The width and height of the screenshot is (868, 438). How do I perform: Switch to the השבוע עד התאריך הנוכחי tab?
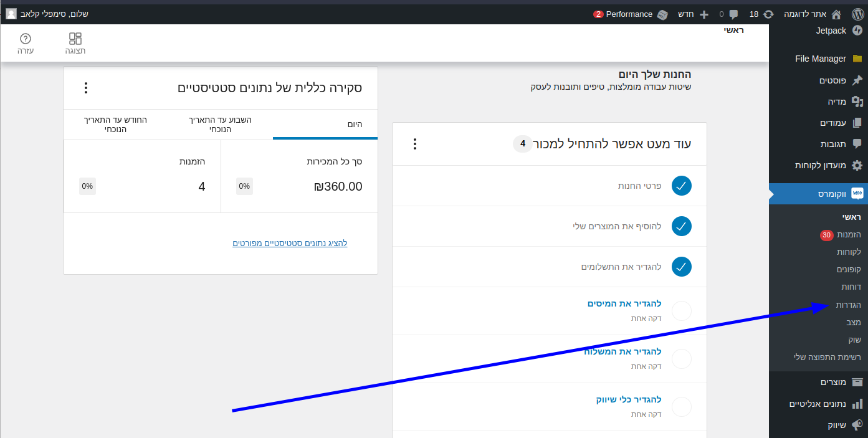[x=220, y=125]
